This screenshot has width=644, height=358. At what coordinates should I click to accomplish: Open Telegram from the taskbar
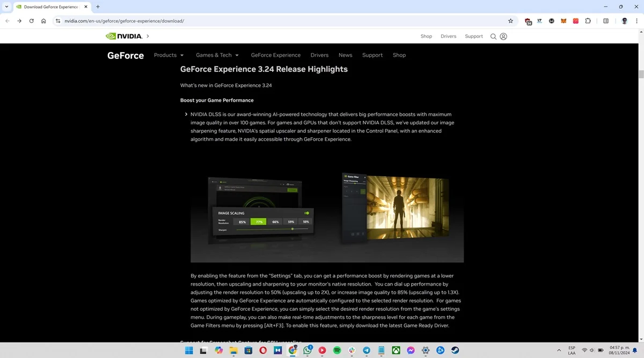click(367, 350)
